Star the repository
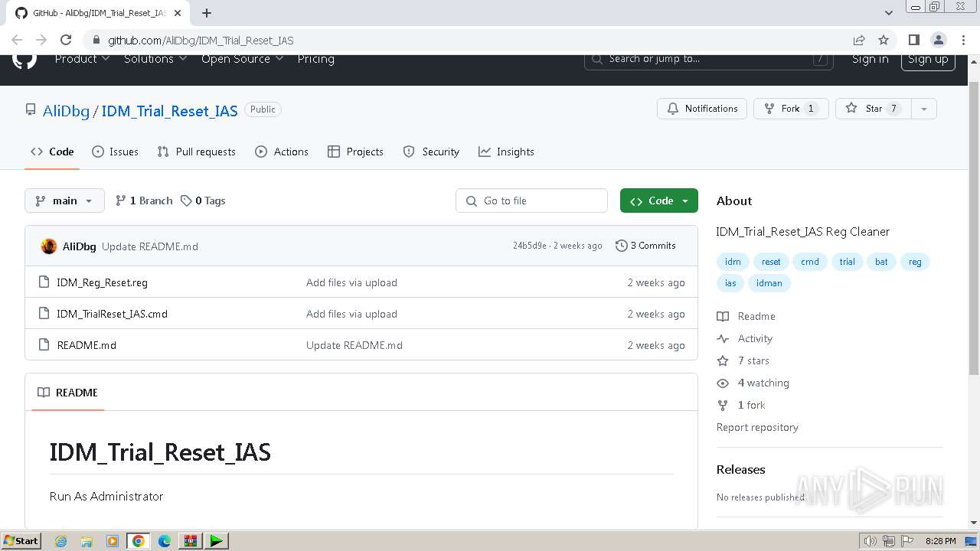This screenshot has height=551, width=980. (x=873, y=109)
